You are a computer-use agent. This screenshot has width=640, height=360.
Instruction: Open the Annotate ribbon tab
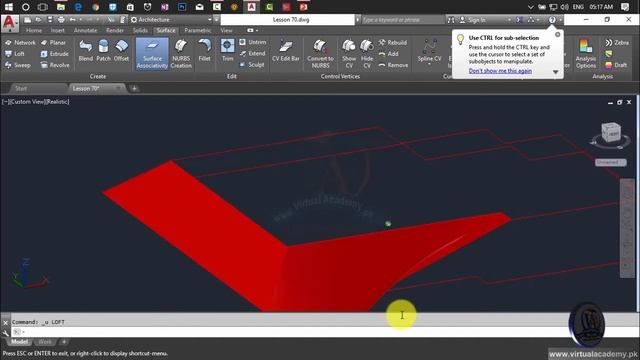tap(85, 30)
